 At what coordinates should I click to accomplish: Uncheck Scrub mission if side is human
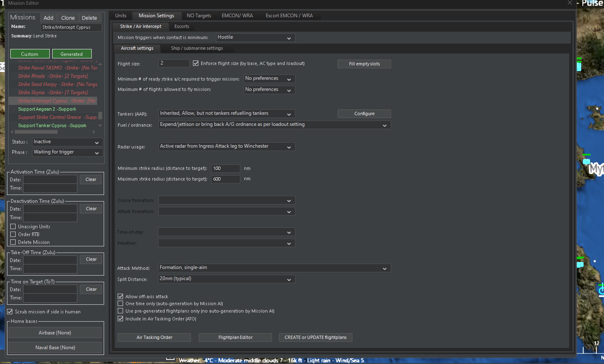(x=10, y=312)
